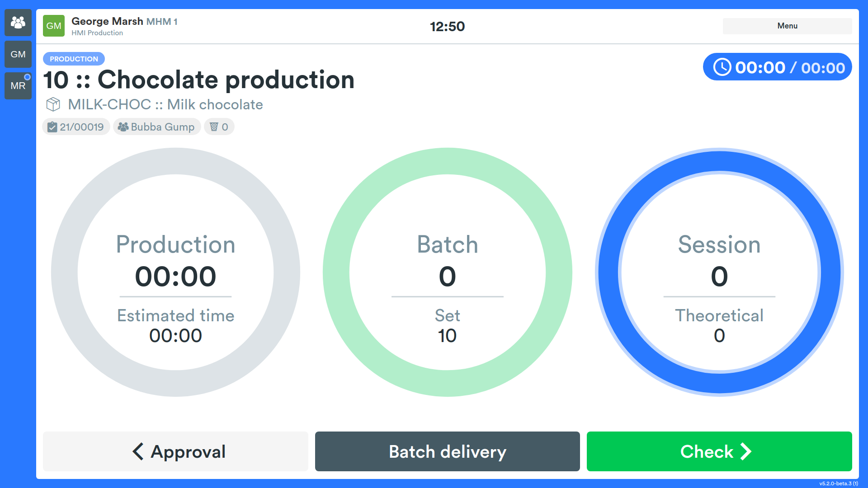This screenshot has height=488, width=868.
Task: Click the PRODUCTION status tag
Action: tap(74, 59)
